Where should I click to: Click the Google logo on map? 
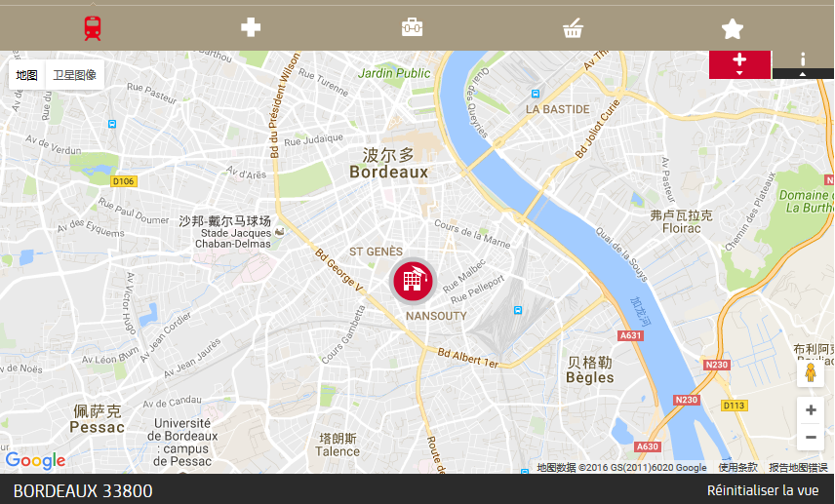coord(36,461)
